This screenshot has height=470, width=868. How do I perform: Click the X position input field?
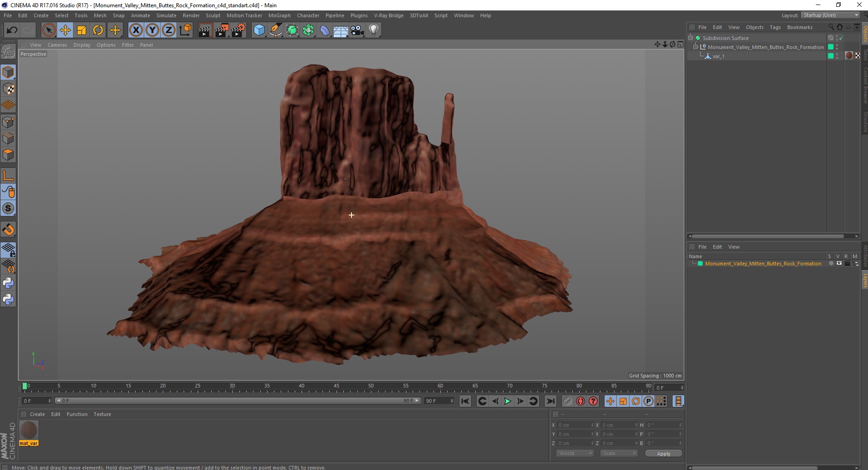(574, 425)
